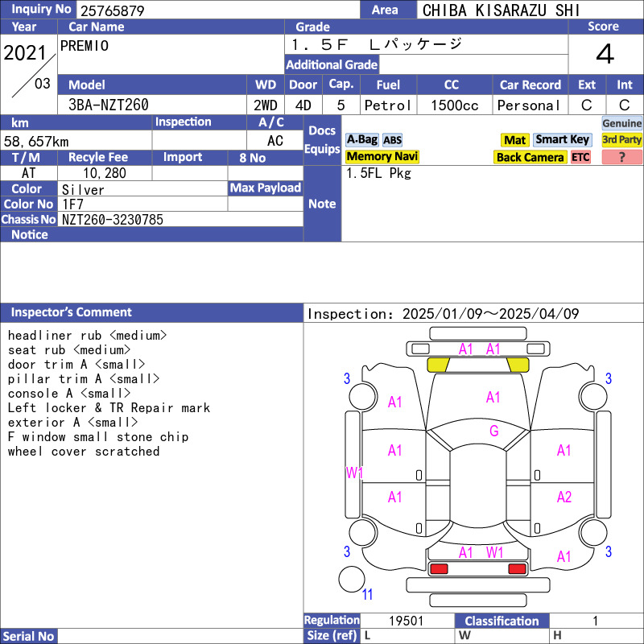644x644 pixels.
Task: Click the Inquiry No value 25765879
Action: point(111,10)
